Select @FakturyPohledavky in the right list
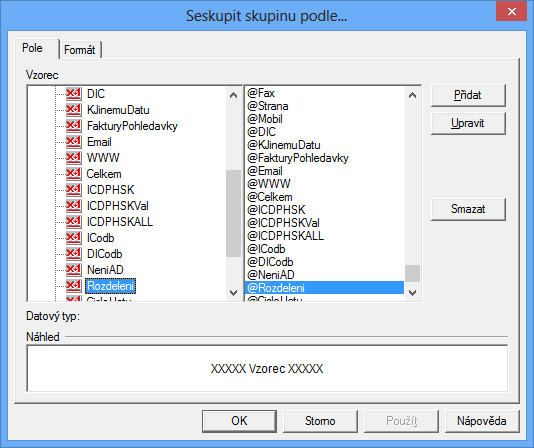Viewport: 534px width, 448px height. pyautogui.click(x=298, y=158)
